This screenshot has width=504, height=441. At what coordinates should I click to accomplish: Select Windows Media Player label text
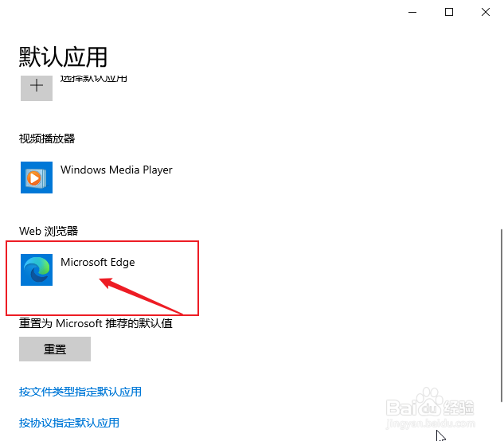tap(116, 170)
